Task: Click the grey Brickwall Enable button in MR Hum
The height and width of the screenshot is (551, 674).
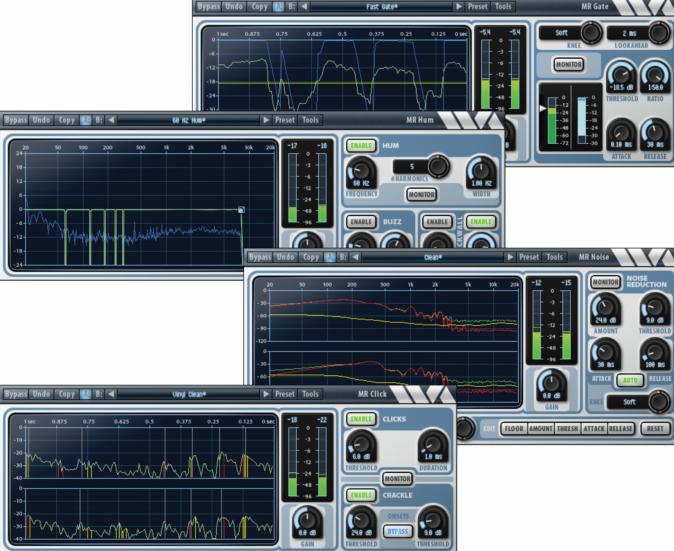Action: coord(437,222)
